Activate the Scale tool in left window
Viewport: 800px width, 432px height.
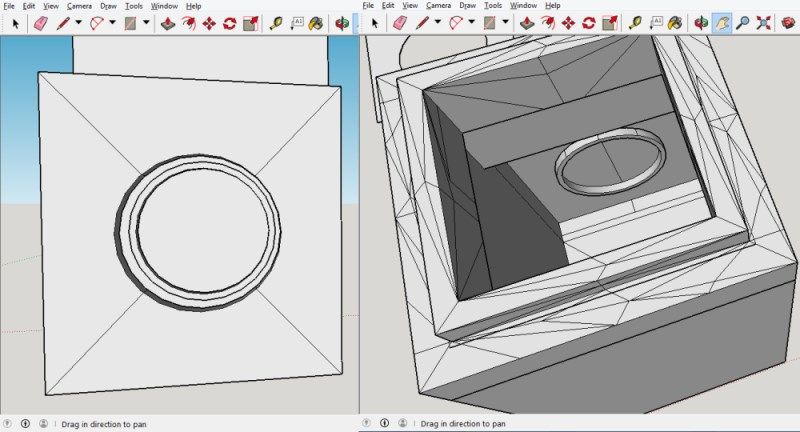coord(251,23)
